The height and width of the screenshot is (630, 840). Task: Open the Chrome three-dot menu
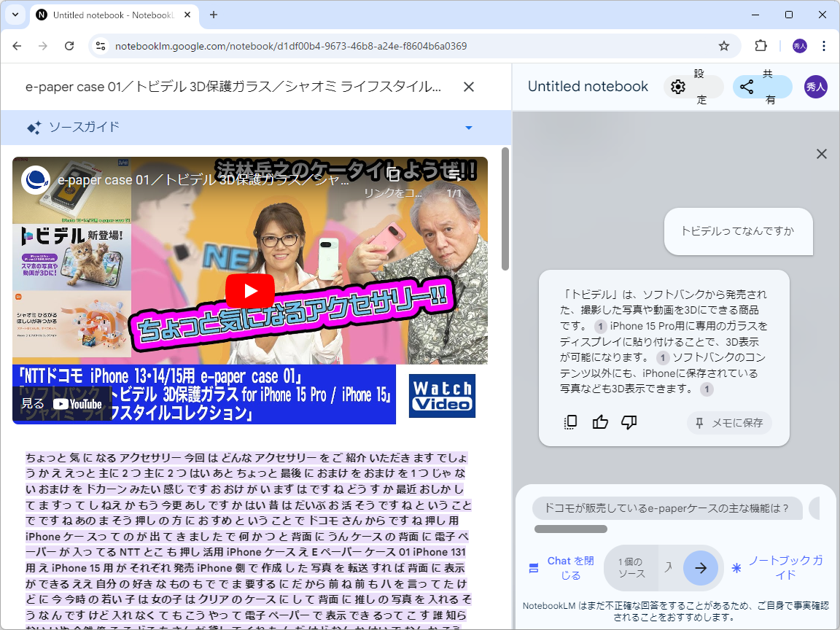point(825,45)
